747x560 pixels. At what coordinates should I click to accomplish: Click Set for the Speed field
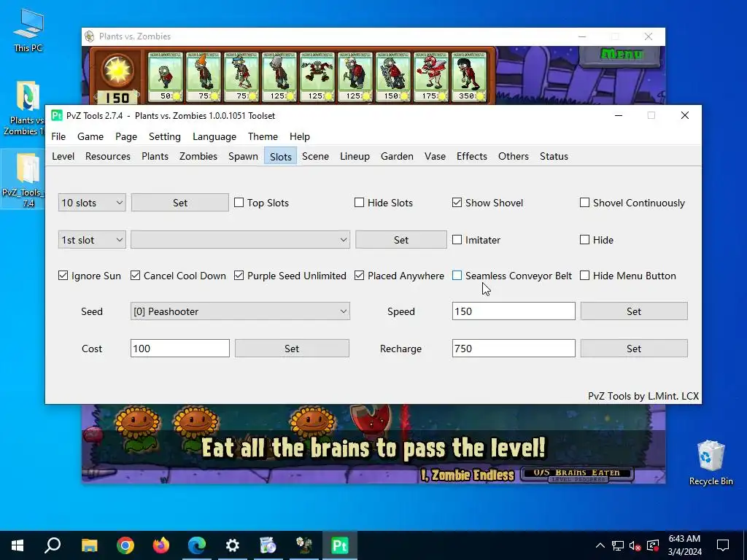pos(634,311)
